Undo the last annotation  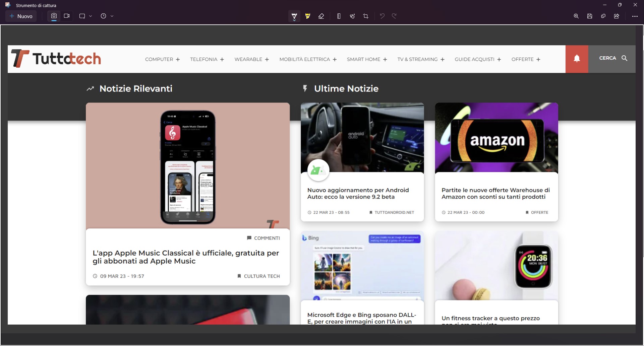pos(382,16)
